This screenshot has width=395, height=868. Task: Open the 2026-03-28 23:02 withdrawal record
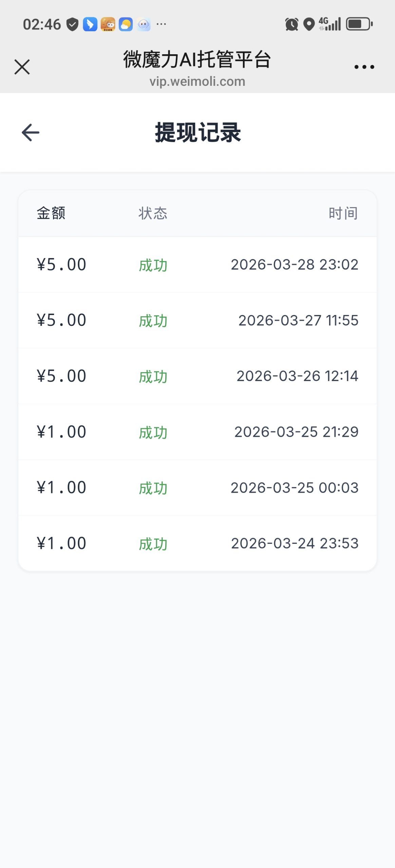[197, 264]
